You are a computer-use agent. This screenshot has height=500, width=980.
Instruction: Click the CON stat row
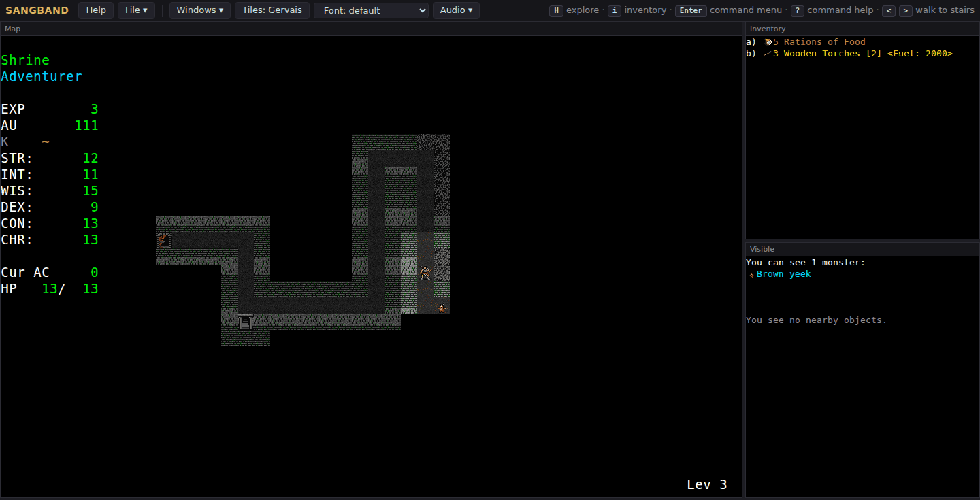(x=50, y=223)
